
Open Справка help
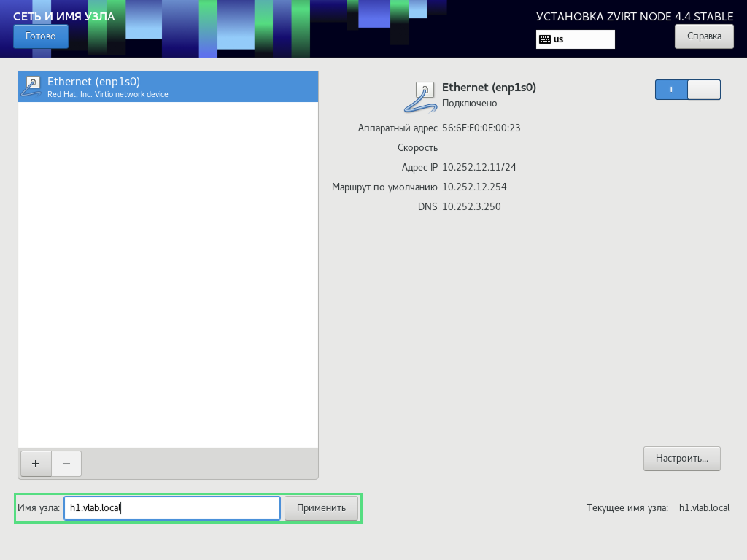[704, 36]
